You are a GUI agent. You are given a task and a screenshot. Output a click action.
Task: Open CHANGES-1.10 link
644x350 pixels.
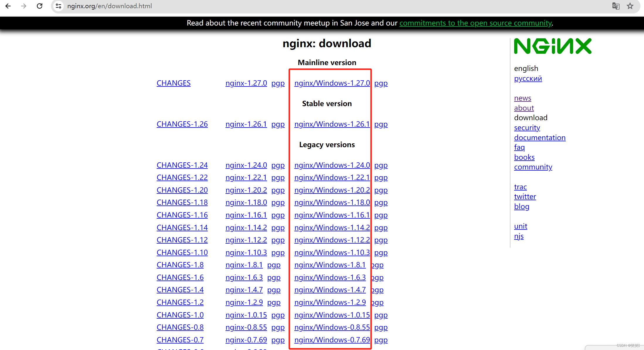tap(182, 252)
